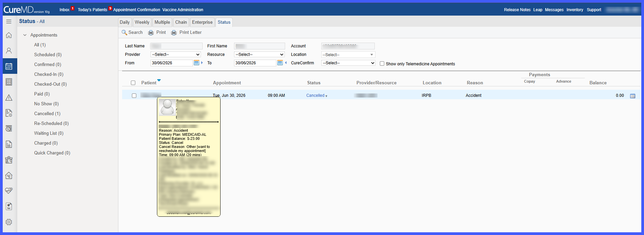Viewport: 644px width, 235px height.
Task: Select the Status tab
Action: 224,22
